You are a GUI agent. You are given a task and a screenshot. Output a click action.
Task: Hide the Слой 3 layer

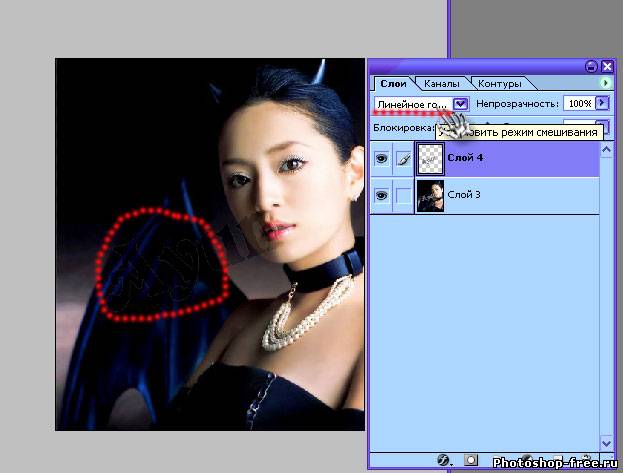click(x=381, y=196)
